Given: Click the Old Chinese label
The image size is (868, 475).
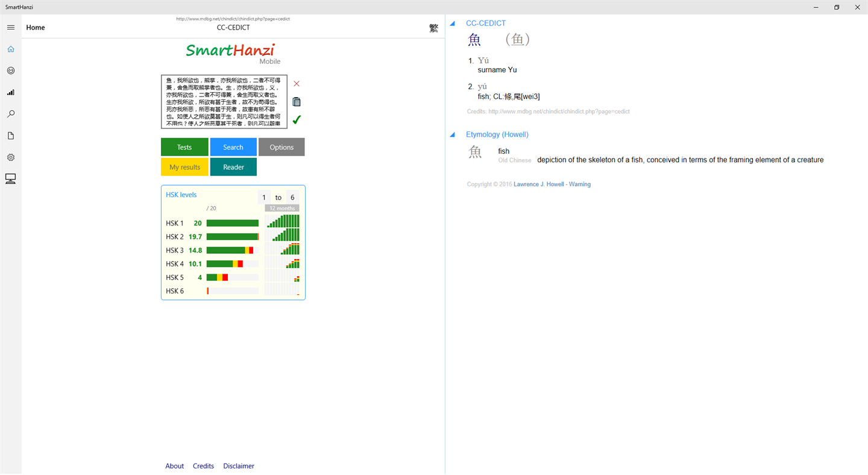Looking at the screenshot, I should pos(515,160).
